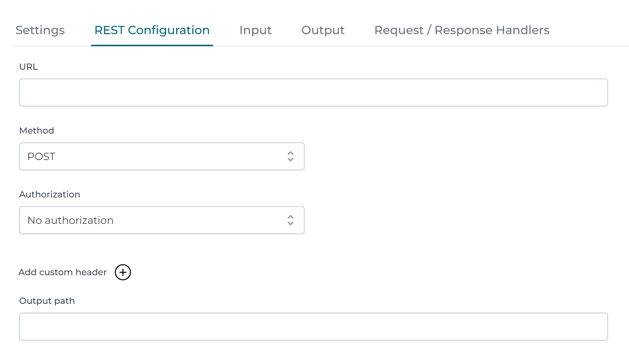Select the REST Configuration tab
This screenshot has width=629, height=364.
[x=152, y=30]
